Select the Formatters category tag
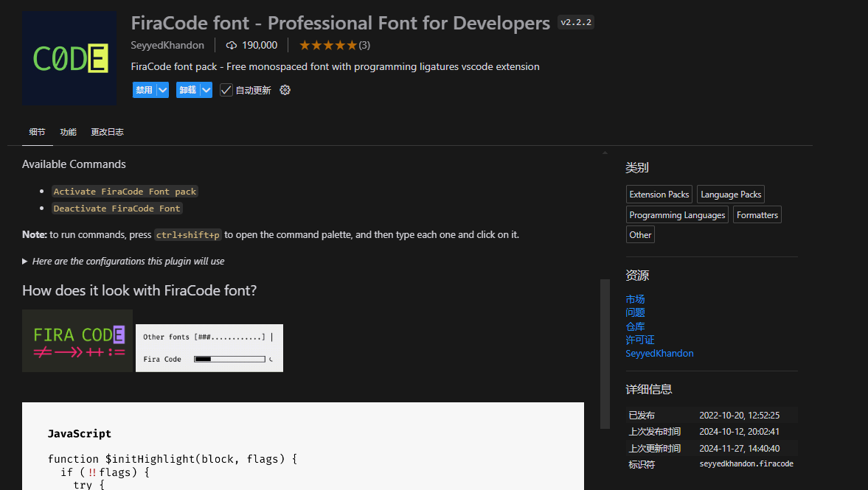868x490 pixels. point(757,214)
